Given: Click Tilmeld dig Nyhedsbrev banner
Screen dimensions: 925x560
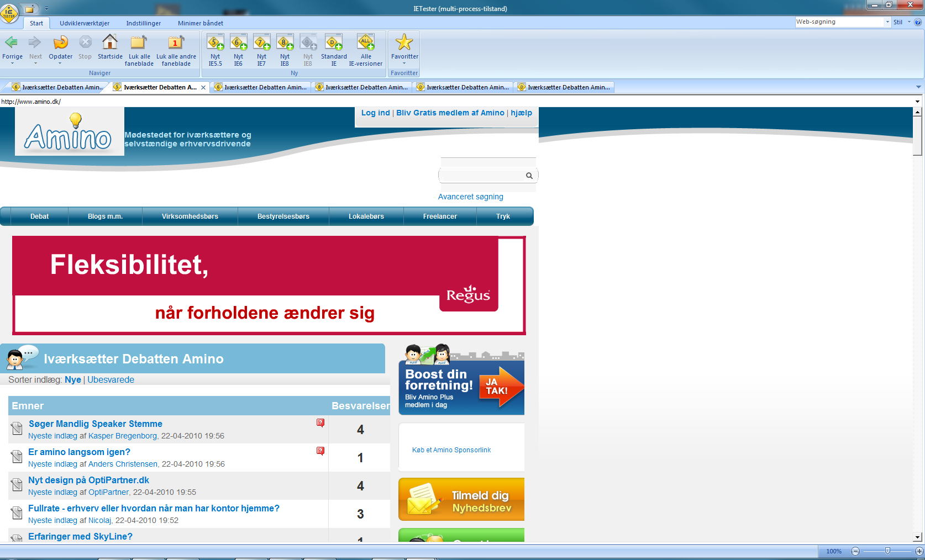Looking at the screenshot, I should pos(461,499).
